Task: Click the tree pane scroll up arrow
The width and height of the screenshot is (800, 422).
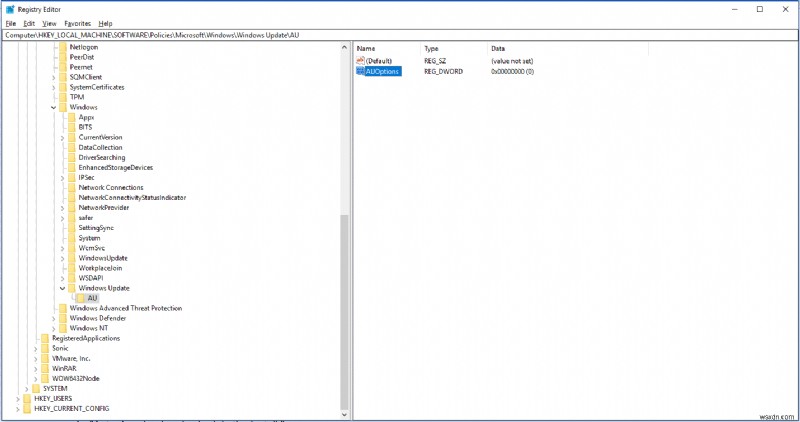Action: [x=344, y=47]
